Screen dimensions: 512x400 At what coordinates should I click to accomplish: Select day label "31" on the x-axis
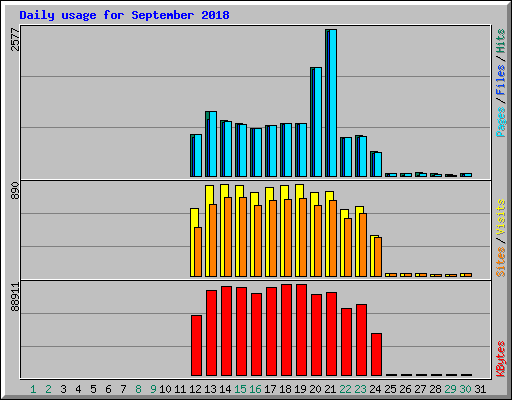[480, 389]
